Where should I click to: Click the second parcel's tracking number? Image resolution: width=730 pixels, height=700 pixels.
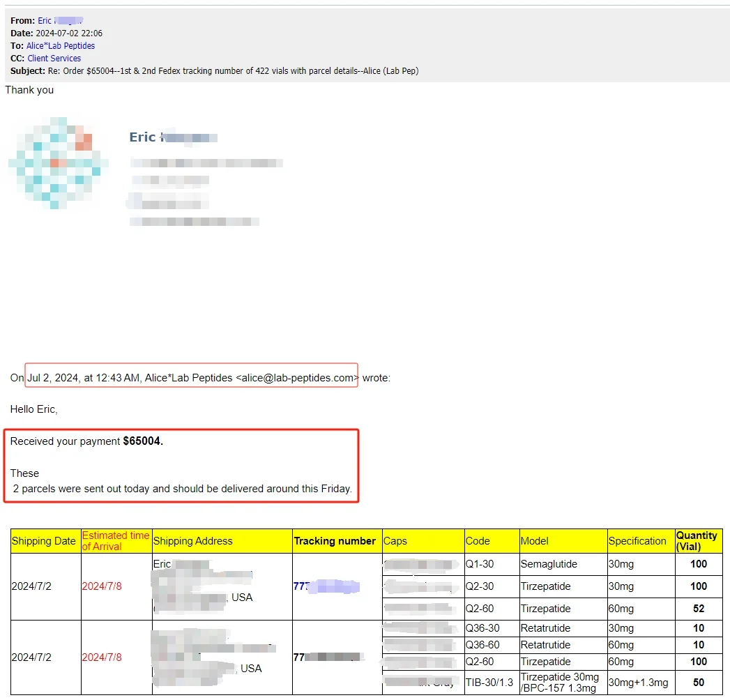(x=328, y=657)
